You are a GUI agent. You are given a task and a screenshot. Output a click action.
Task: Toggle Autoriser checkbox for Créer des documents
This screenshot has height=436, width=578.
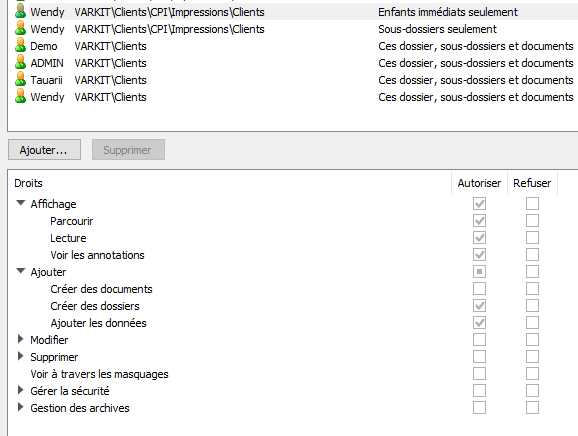(x=479, y=289)
